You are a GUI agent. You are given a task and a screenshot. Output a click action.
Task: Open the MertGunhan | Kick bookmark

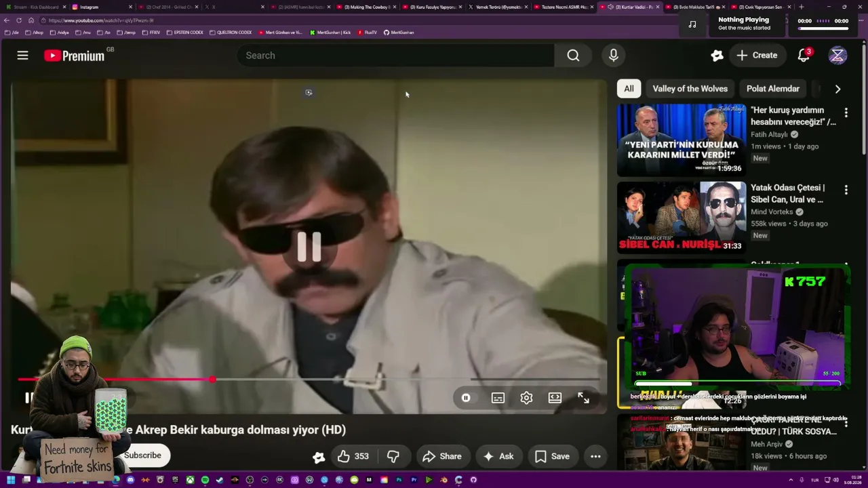tap(330, 33)
